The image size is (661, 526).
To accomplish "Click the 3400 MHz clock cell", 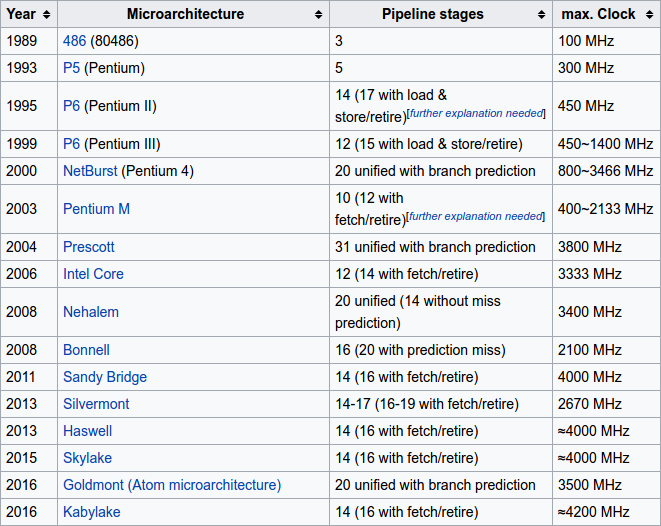I will [x=606, y=312].
